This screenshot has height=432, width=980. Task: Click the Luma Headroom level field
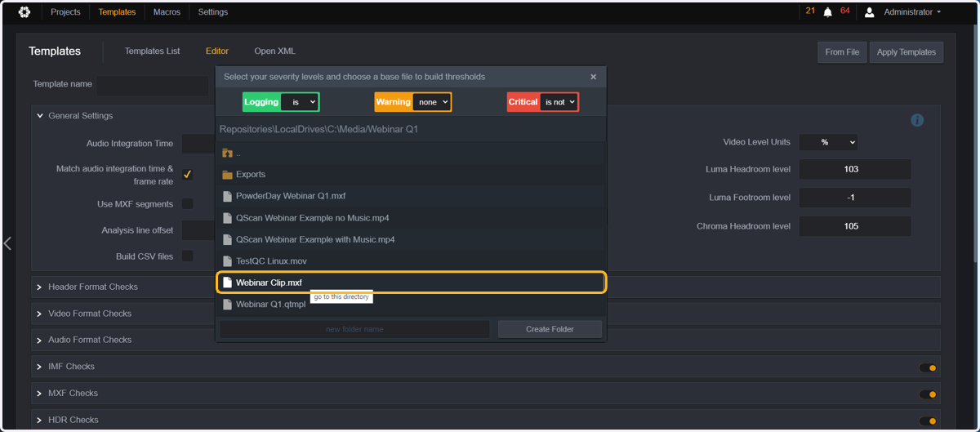(855, 170)
